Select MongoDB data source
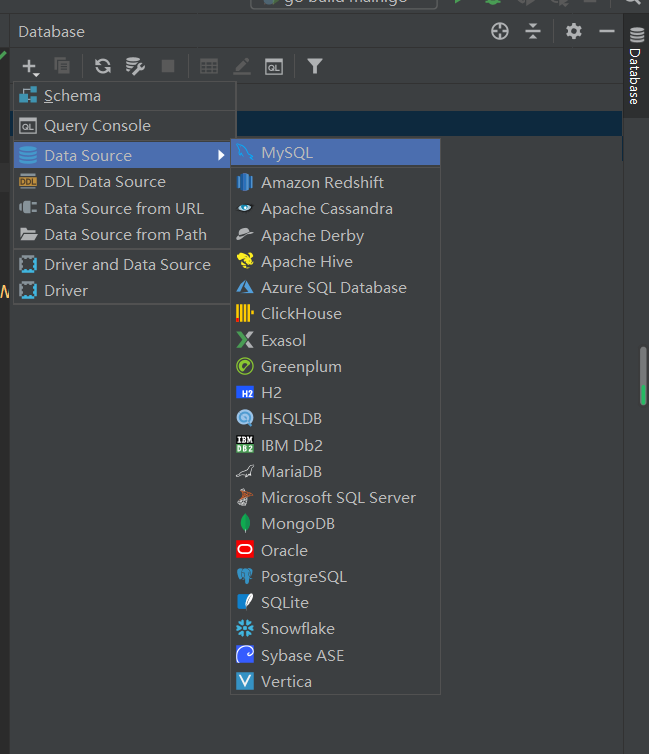 pos(336,523)
